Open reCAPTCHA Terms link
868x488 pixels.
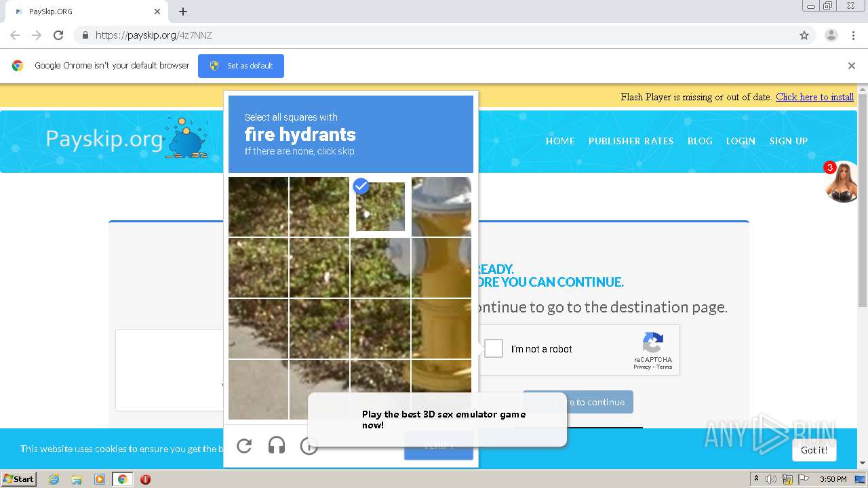click(665, 367)
